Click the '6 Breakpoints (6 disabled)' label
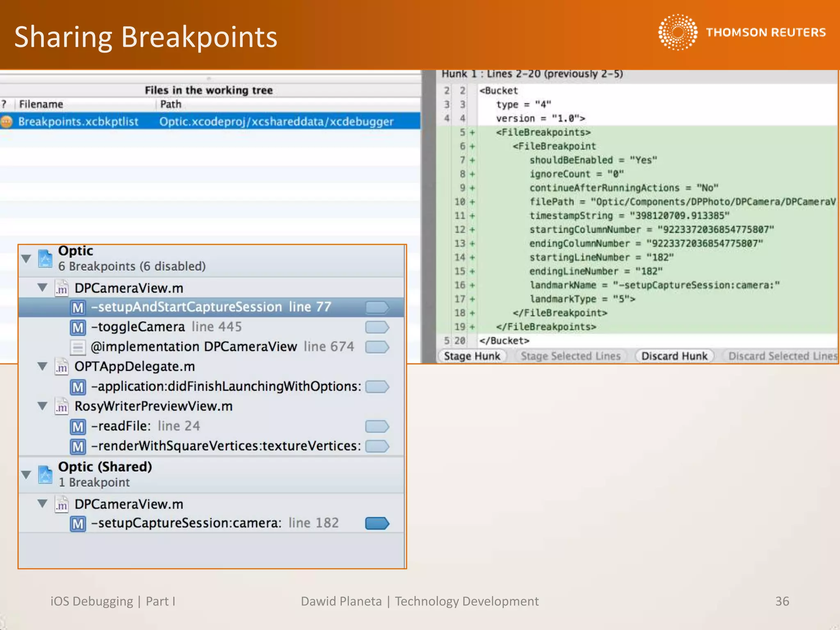This screenshot has height=630, width=840. [132, 267]
